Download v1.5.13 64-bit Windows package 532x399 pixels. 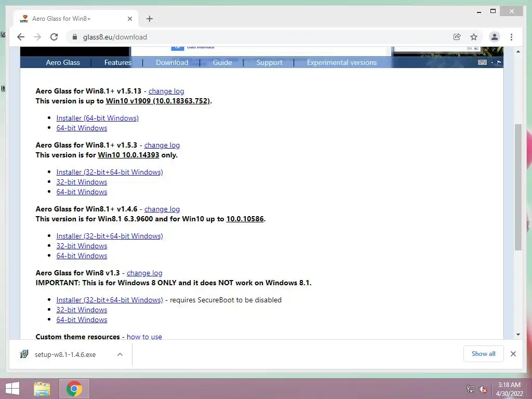[x=82, y=128]
